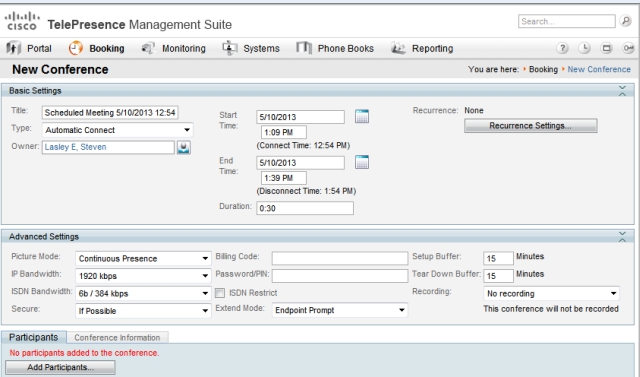Click the Tear Down Buffer minutes field
Screen dimensions: 640x377
(498, 276)
